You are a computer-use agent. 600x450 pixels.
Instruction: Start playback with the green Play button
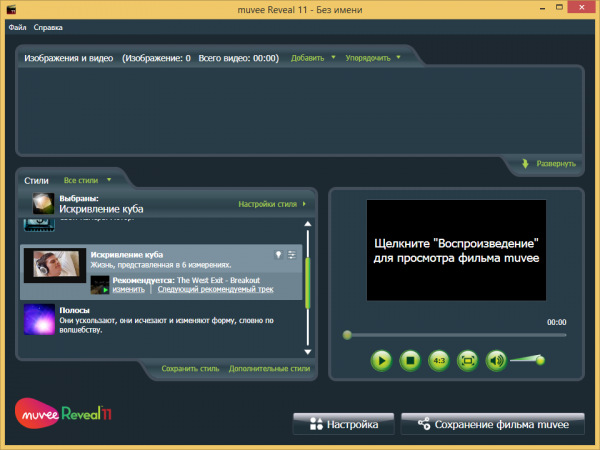point(381,360)
